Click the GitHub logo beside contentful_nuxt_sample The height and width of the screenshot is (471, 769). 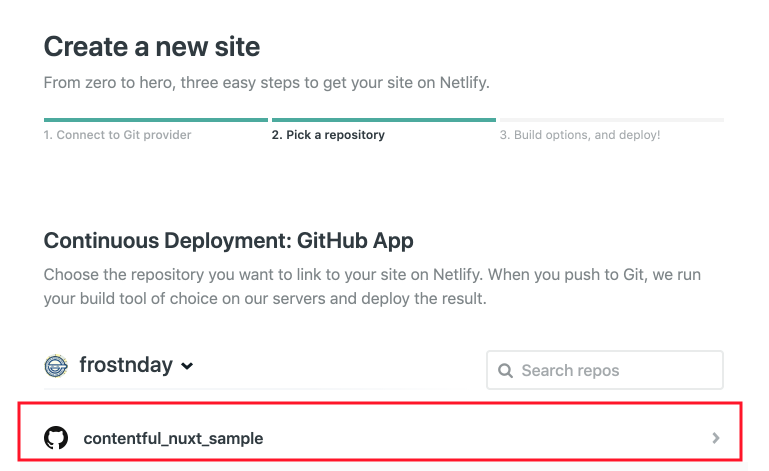pos(56,438)
